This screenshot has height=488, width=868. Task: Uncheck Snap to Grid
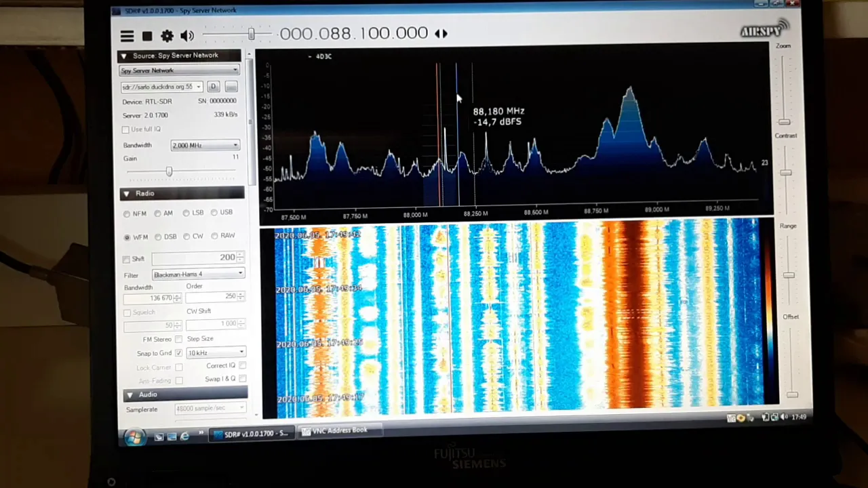coord(178,353)
